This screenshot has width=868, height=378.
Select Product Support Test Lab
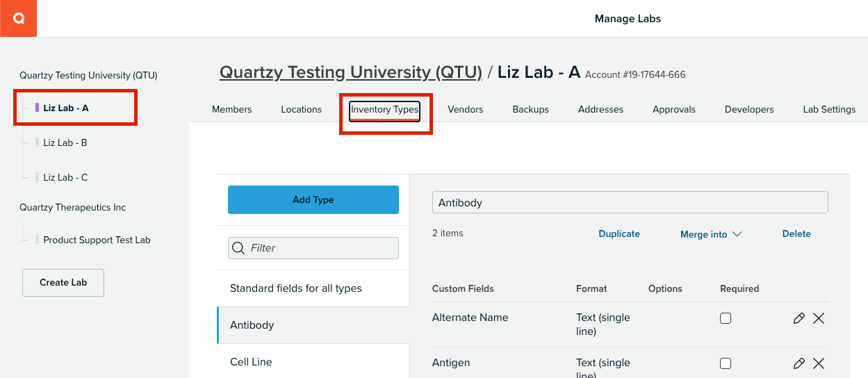[x=97, y=240]
